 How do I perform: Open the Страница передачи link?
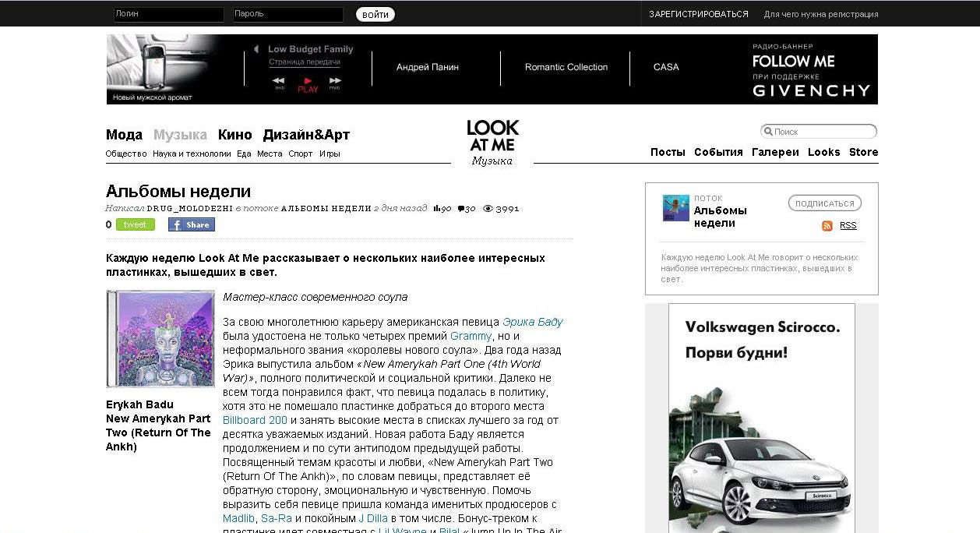305,62
